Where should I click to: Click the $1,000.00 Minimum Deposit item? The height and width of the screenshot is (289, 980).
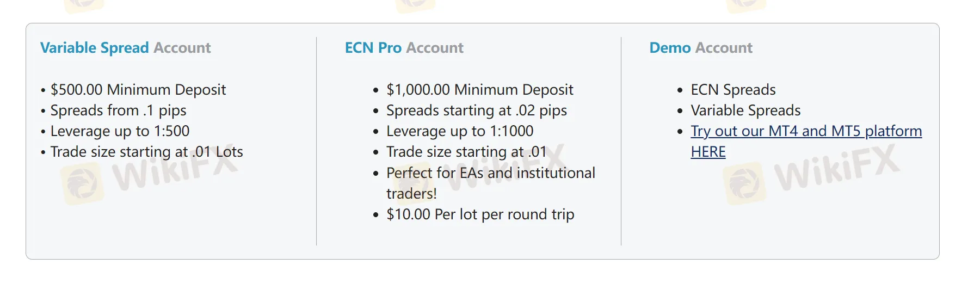click(479, 90)
